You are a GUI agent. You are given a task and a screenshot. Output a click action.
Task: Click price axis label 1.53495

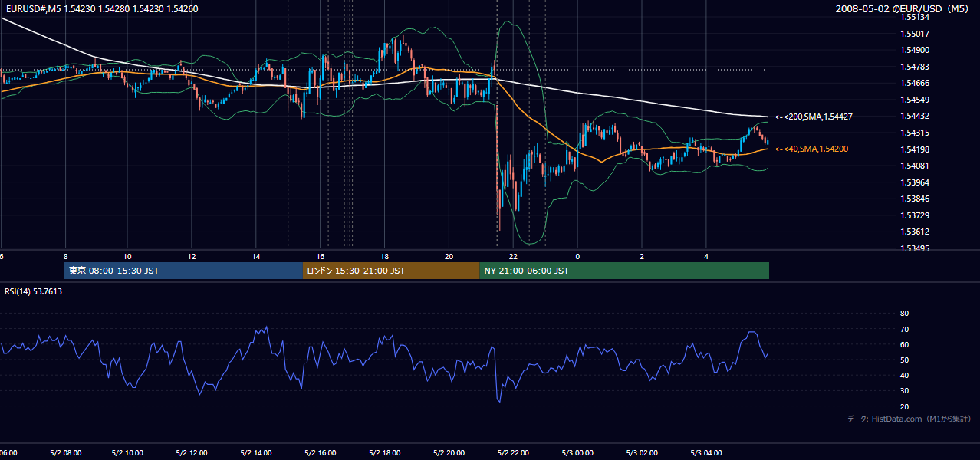point(916,248)
